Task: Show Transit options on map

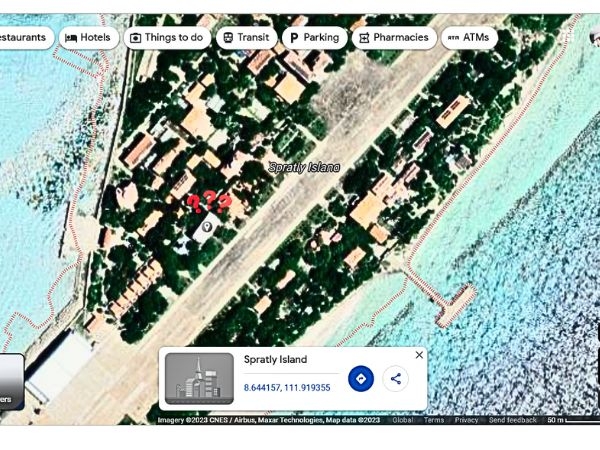Action: 246,38
